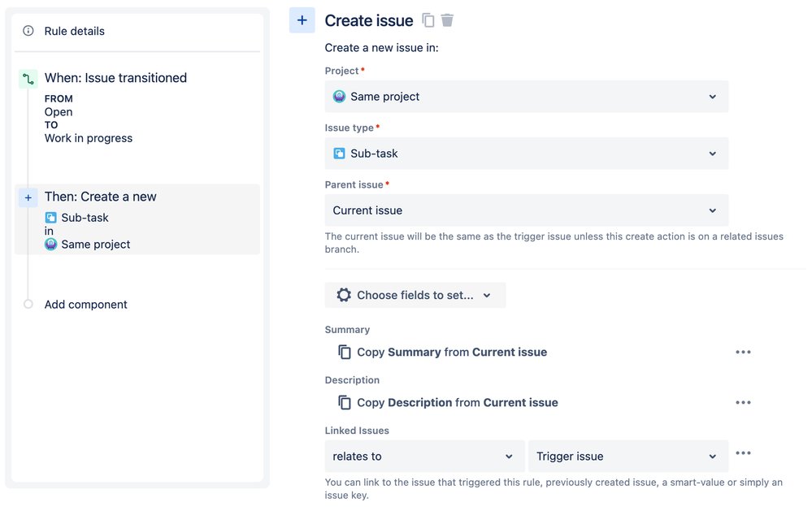Viewport: 812px width, 511px height.
Task: Click the Rule details info icon
Action: coord(28,31)
